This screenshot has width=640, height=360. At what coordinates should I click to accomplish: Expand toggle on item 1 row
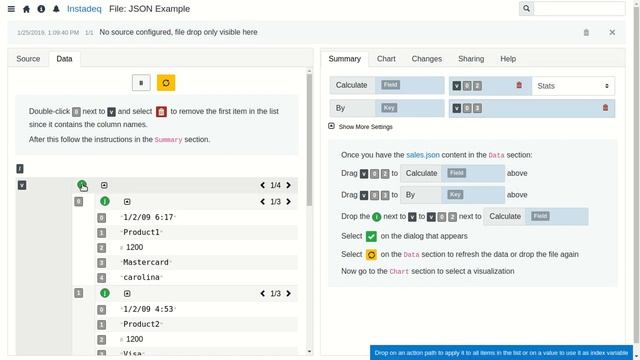tap(127, 293)
